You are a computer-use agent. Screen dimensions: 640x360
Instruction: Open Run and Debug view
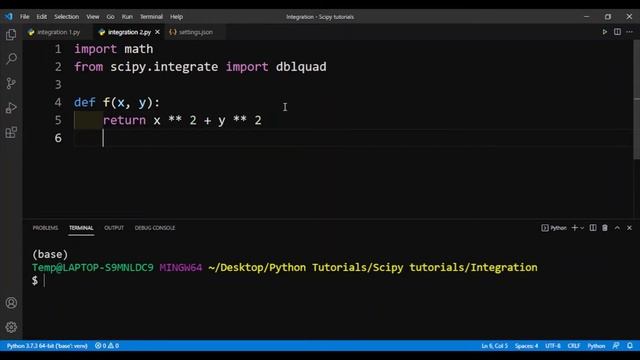click(11, 108)
